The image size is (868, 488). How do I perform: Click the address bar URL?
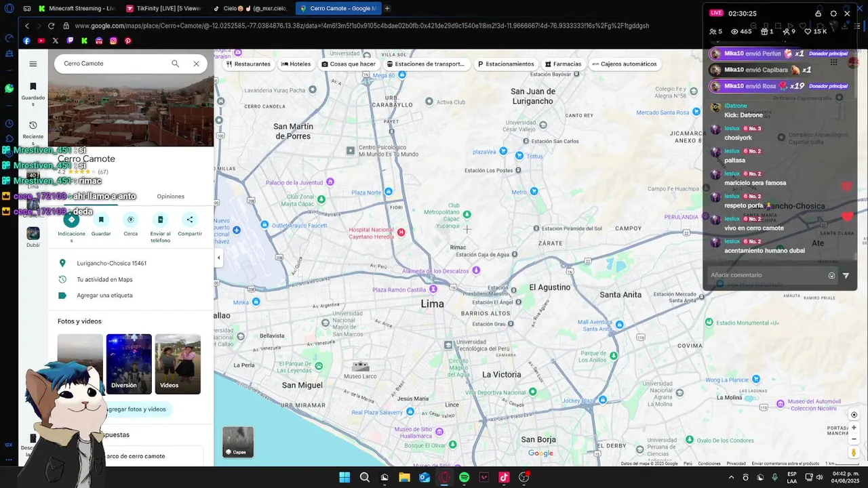(361, 26)
